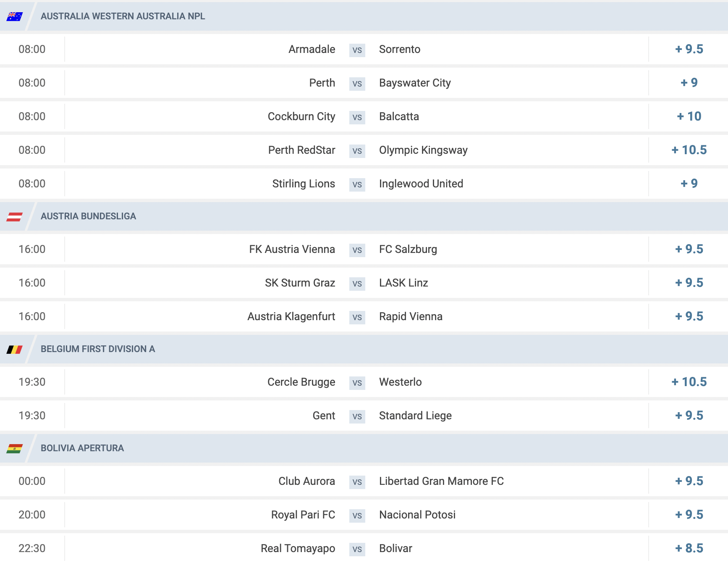Click the vs badge for Armadale–Sorrento
The image size is (728, 563).
pos(357,50)
